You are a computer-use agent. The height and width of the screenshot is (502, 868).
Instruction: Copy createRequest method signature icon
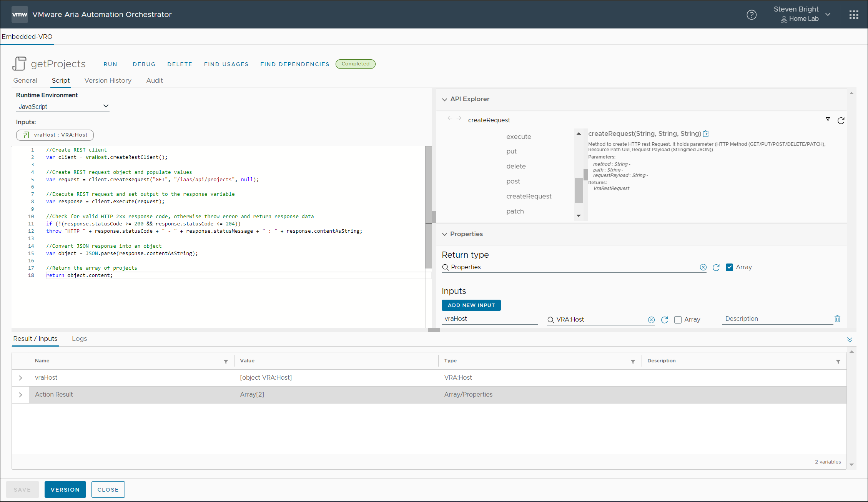tap(706, 133)
